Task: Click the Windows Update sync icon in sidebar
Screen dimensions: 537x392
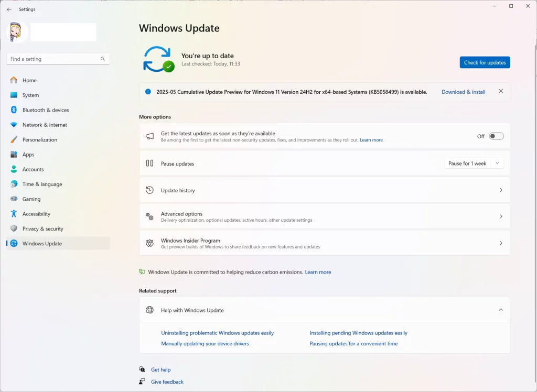Action: tap(14, 243)
